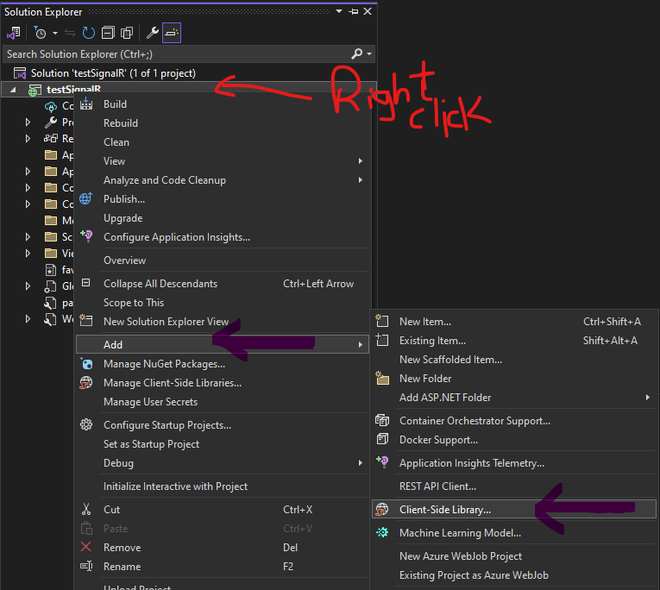Click the Remove red X icon

coord(86,547)
